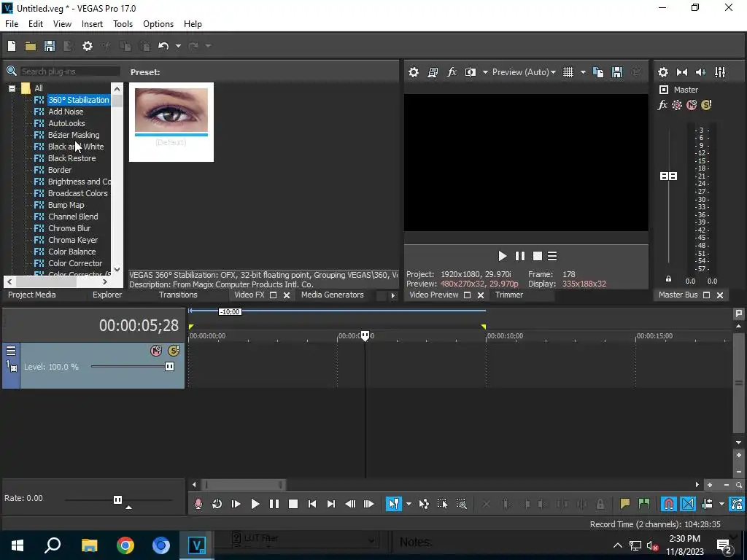This screenshot has height=560, width=747.
Task: Open Video Preview project properties gear
Action: point(414,72)
